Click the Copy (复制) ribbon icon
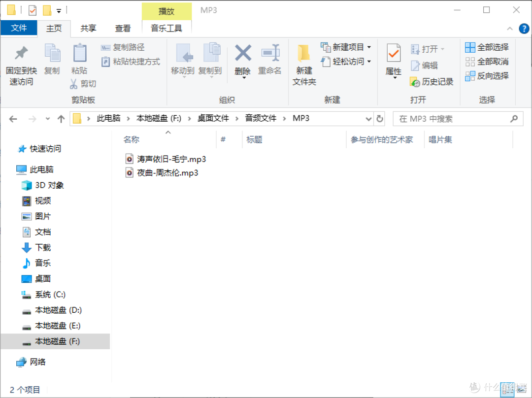The height and width of the screenshot is (398, 532). tap(52, 53)
